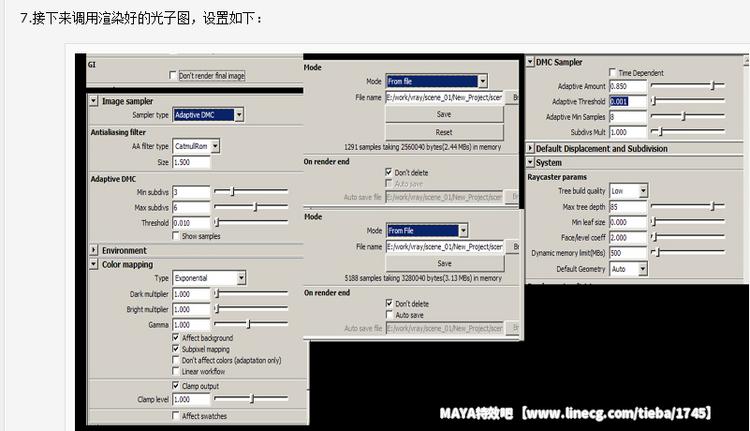750x431 pixels.
Task: Check Don't affect colors (adaptation only)
Action: pyautogui.click(x=176, y=360)
